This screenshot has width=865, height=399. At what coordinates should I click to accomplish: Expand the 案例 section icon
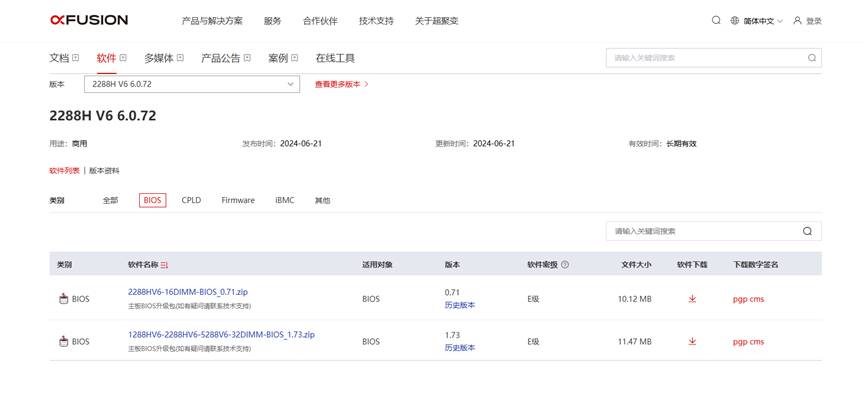(295, 57)
